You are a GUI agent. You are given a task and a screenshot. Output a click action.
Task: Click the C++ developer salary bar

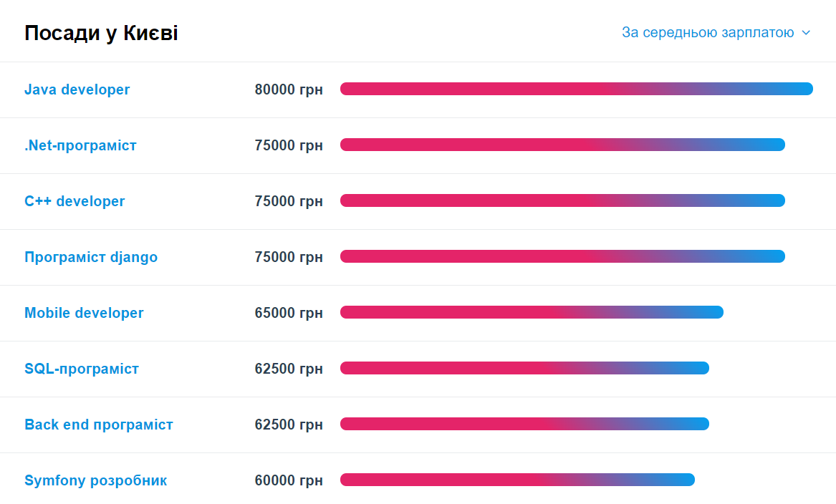pos(562,201)
